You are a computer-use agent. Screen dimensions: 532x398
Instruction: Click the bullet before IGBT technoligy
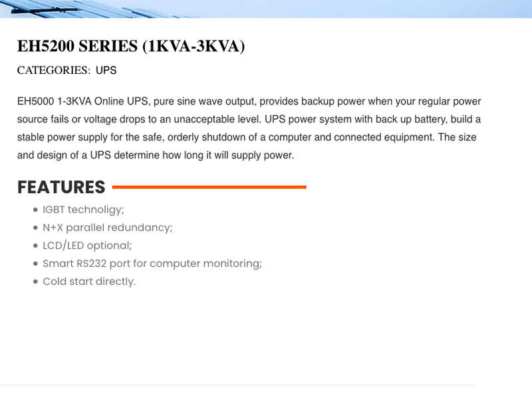[x=36, y=210]
